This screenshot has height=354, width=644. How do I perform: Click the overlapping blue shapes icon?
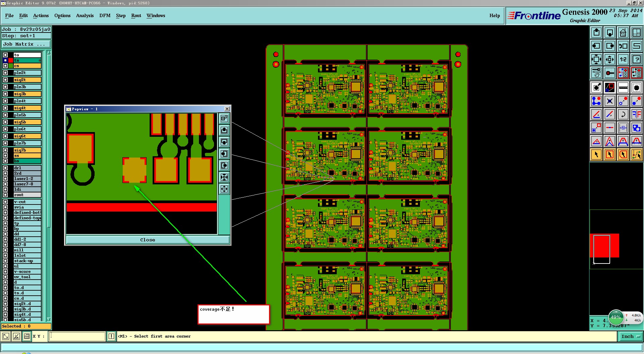pos(637,128)
